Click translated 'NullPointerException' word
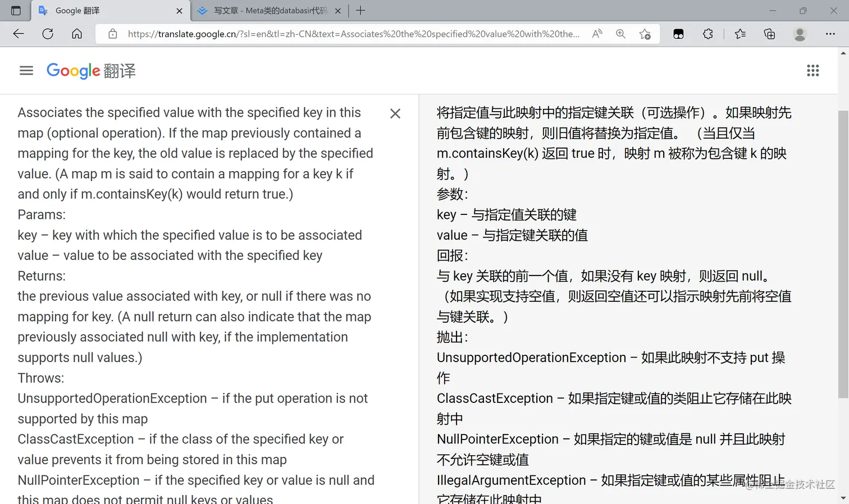This screenshot has width=849, height=504. tap(497, 439)
